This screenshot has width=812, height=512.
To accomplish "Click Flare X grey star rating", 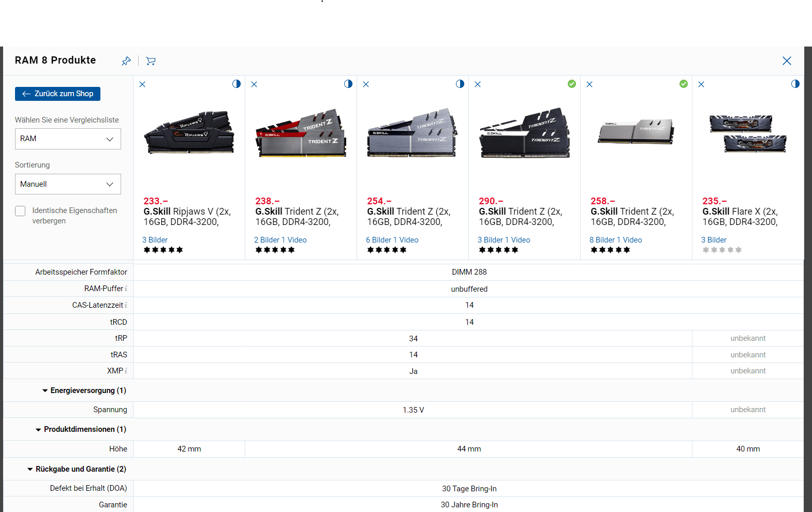I will pos(722,250).
